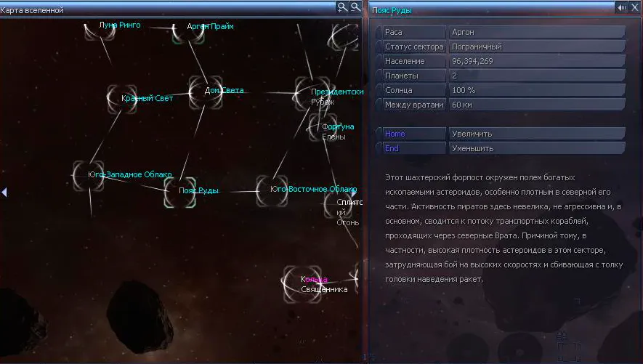Select the Планеты row value 2
643x364 pixels.
454,76
